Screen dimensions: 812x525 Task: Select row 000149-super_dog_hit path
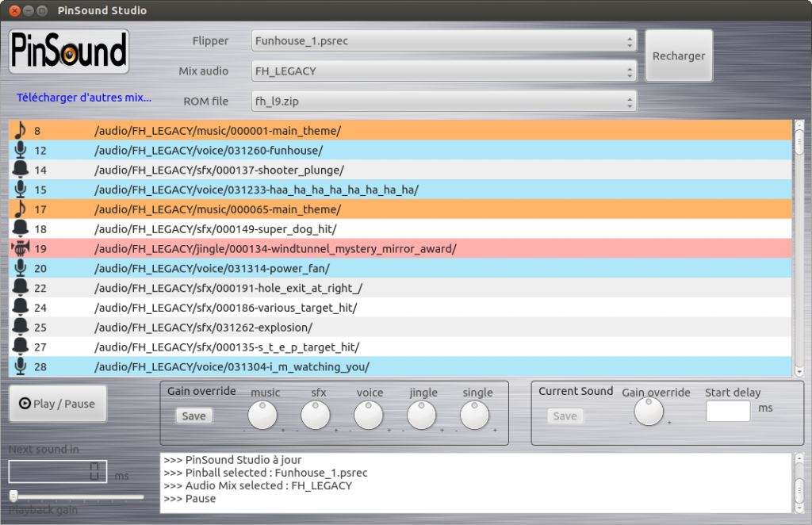point(400,229)
